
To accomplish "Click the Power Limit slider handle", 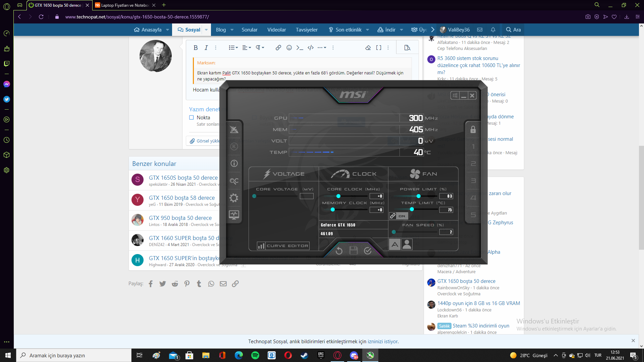I will click(418, 196).
